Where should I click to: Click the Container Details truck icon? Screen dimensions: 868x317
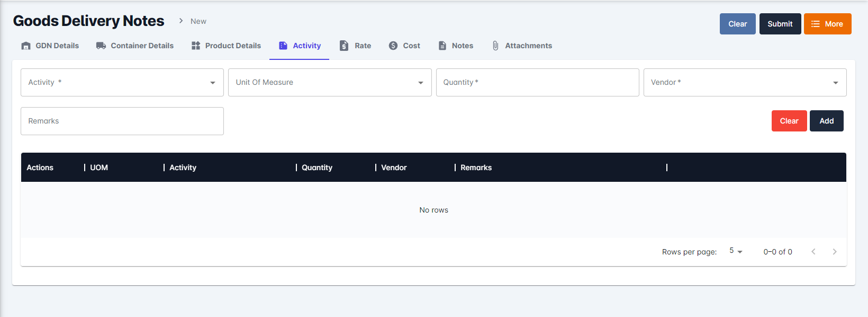[x=101, y=46]
